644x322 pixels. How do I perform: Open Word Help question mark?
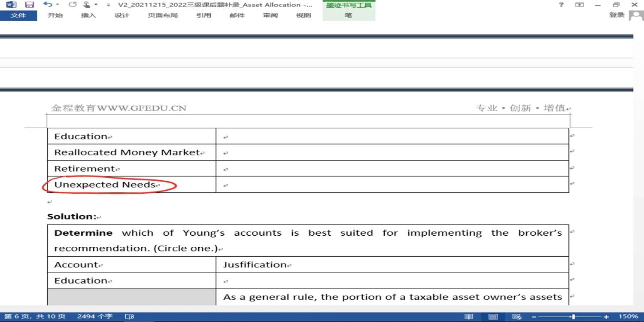click(x=561, y=5)
